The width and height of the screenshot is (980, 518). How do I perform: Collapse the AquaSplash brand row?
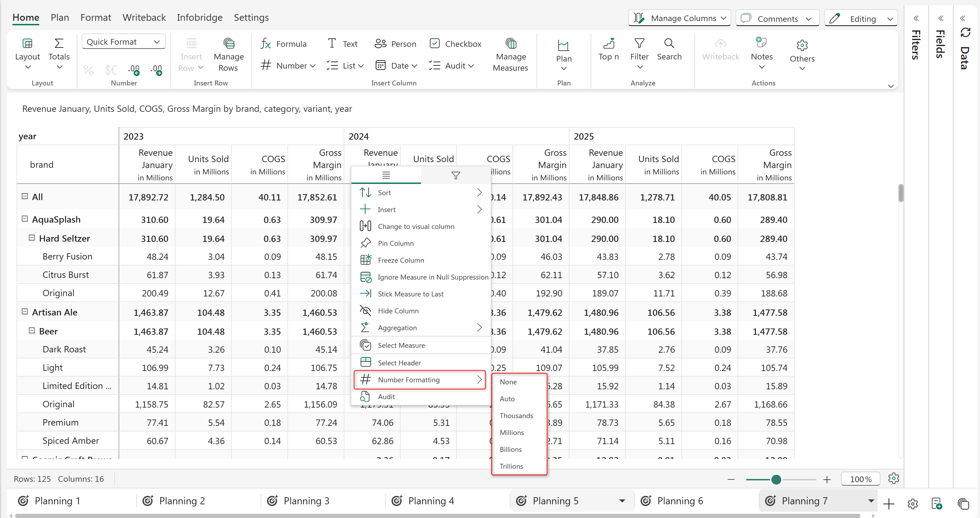[x=25, y=219]
